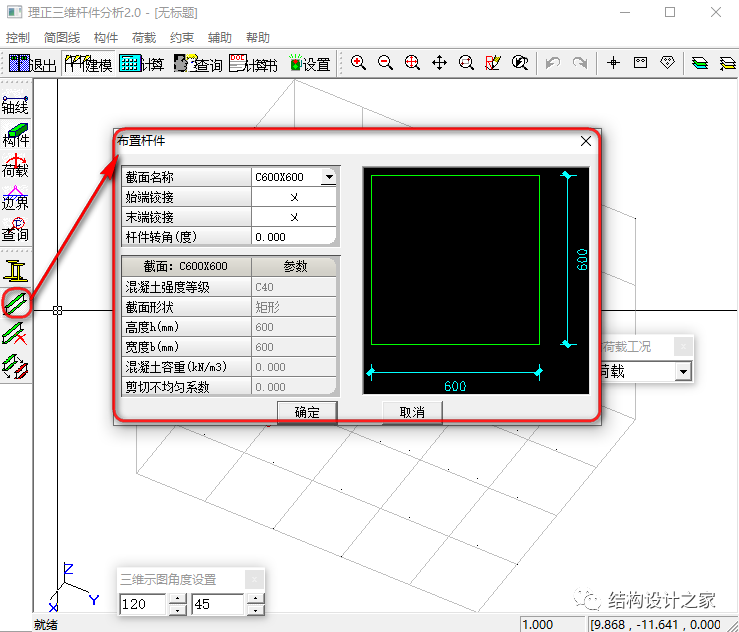Open the 荷载 menu in menu bar
This screenshot has height=632, width=739.
coord(144,38)
